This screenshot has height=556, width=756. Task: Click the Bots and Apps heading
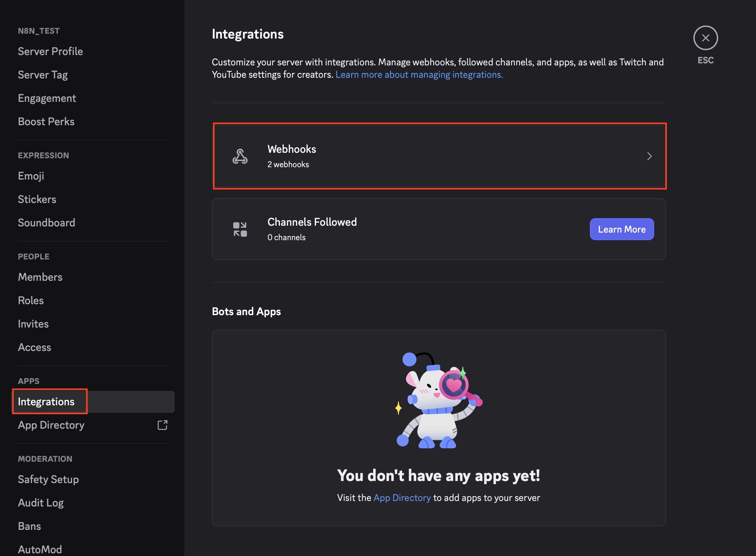coord(246,311)
